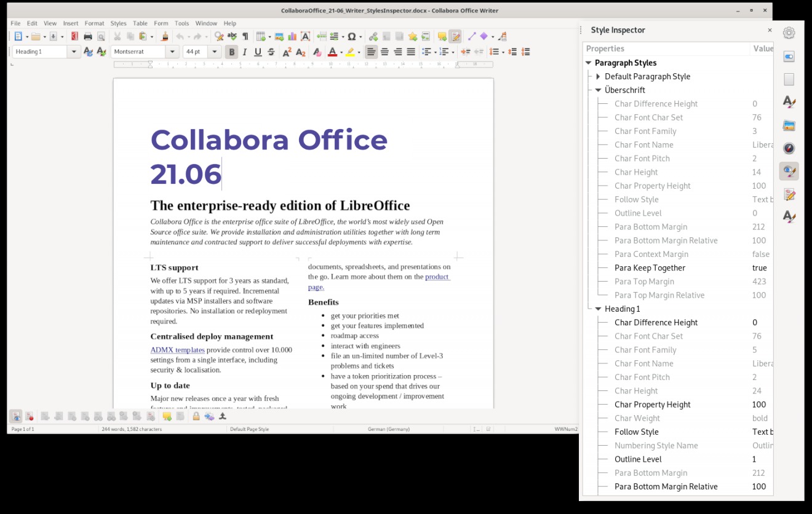Click the Protect Changes lock icon
812x514 pixels.
pyautogui.click(x=196, y=416)
